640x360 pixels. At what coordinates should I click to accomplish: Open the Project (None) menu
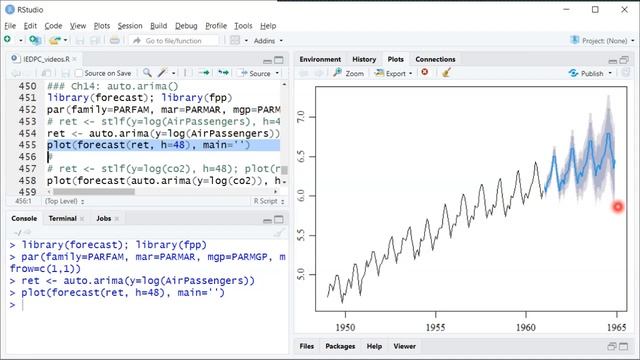coord(603,40)
